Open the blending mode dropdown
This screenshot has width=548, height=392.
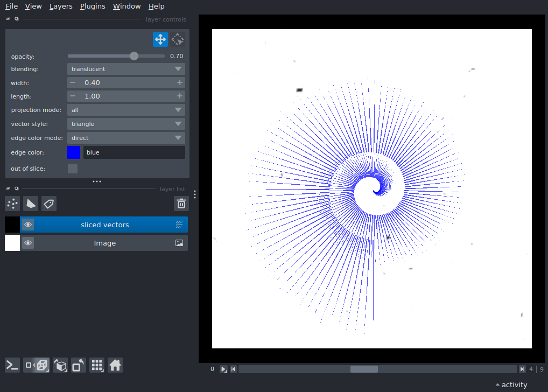[126, 69]
